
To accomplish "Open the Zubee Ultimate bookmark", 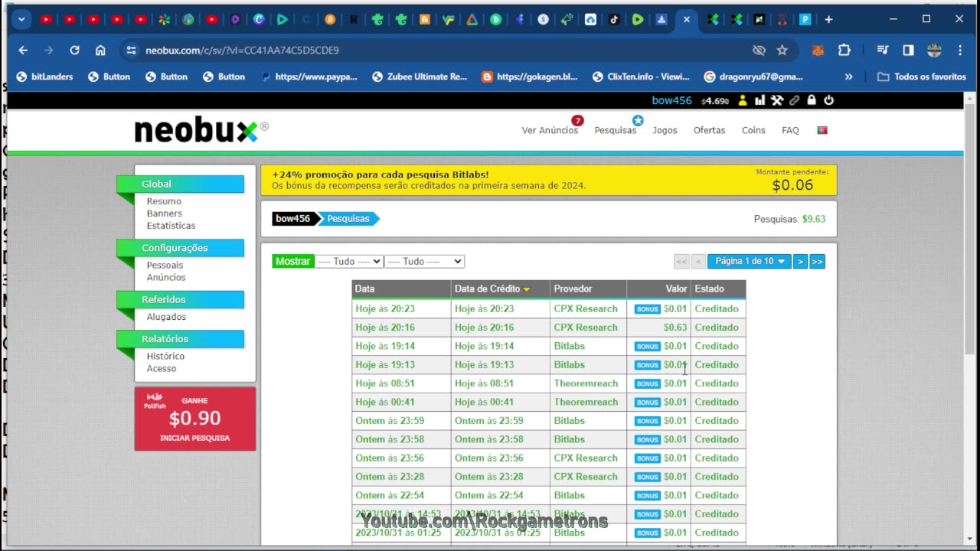I will point(420,77).
